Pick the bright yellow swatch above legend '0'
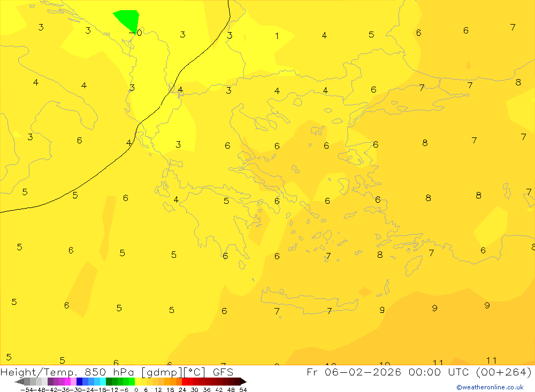This screenshot has height=392, width=535. point(138,381)
